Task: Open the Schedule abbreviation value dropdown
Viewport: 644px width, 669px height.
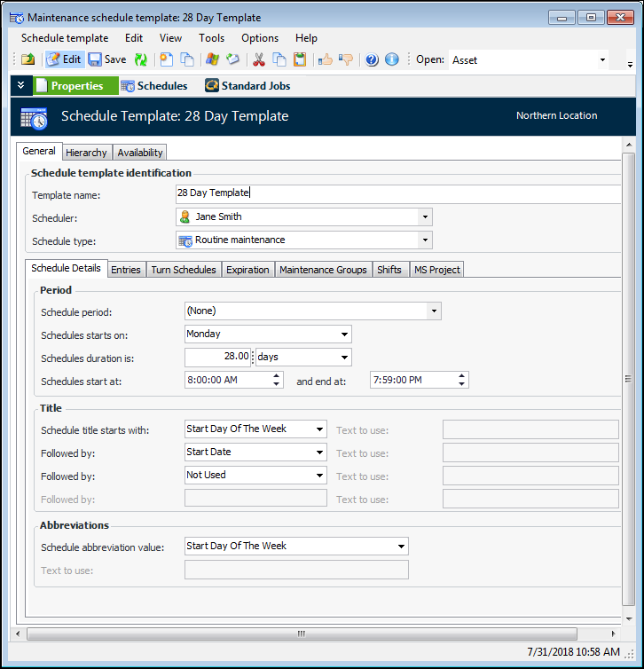Action: (x=401, y=547)
